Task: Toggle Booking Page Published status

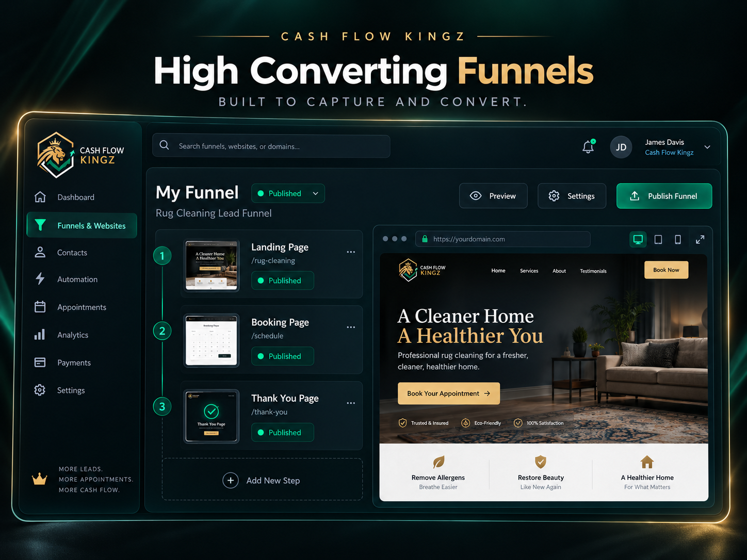Action: coord(283,356)
